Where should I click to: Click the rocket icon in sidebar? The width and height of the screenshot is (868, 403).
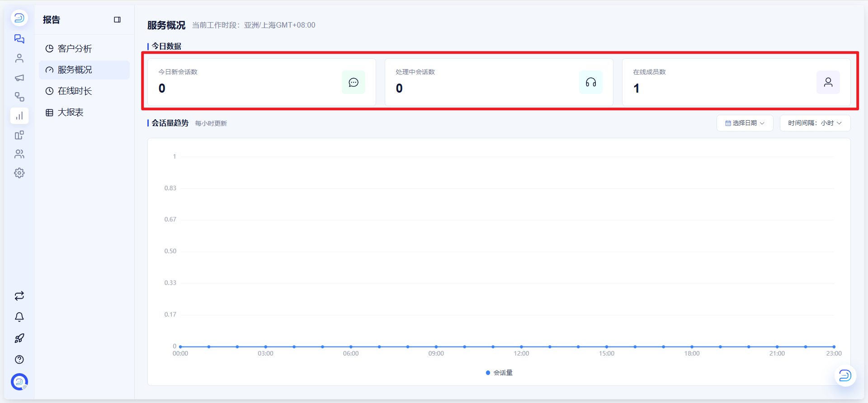click(19, 338)
